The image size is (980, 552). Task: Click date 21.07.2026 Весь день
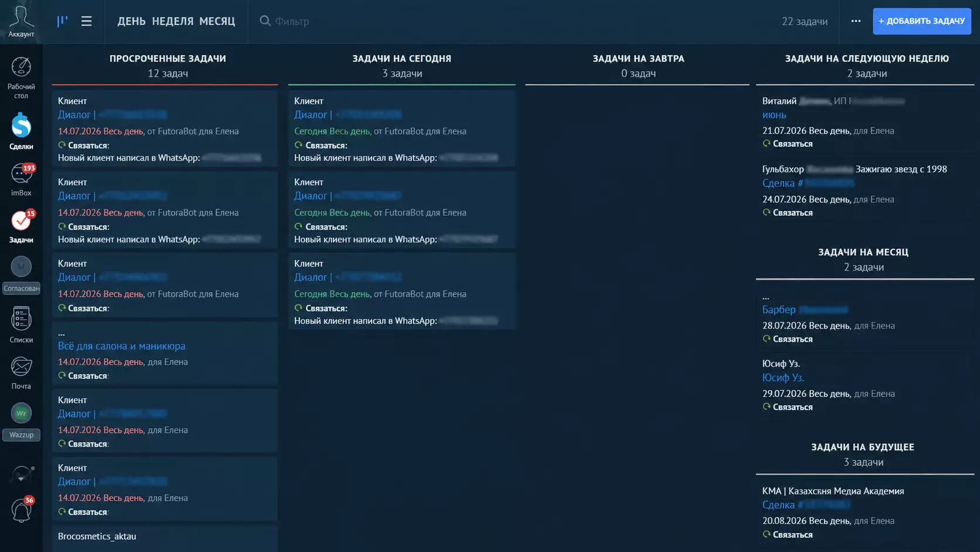(806, 131)
